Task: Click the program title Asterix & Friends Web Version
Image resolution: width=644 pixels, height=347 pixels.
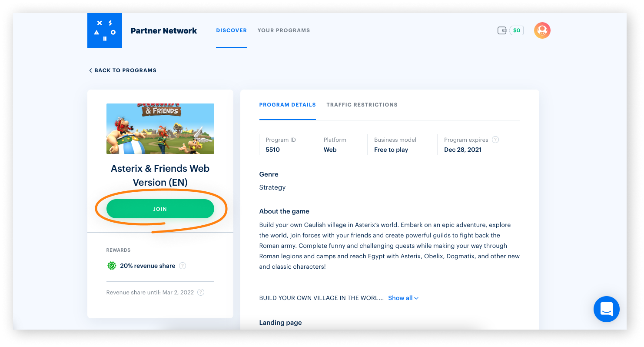Action: pyautogui.click(x=160, y=175)
